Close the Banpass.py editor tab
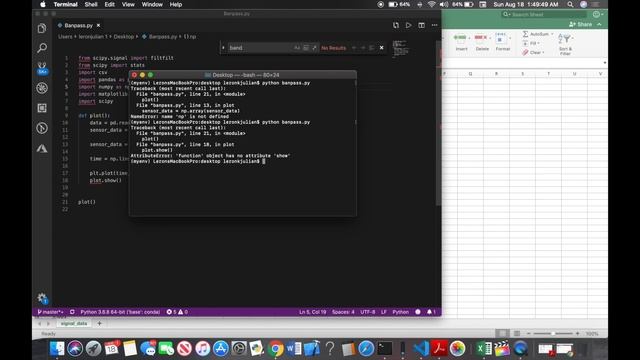 pos(98,25)
